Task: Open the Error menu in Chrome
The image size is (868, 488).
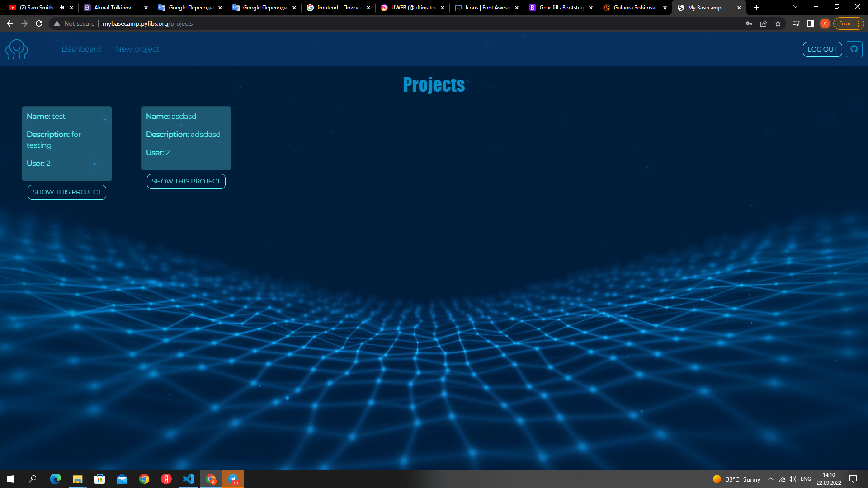Action: click(x=849, y=23)
